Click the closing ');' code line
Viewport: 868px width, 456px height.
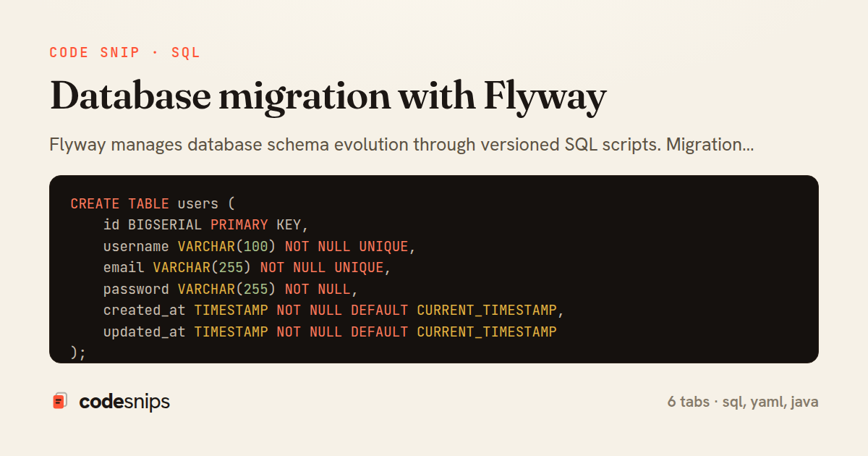(x=79, y=352)
